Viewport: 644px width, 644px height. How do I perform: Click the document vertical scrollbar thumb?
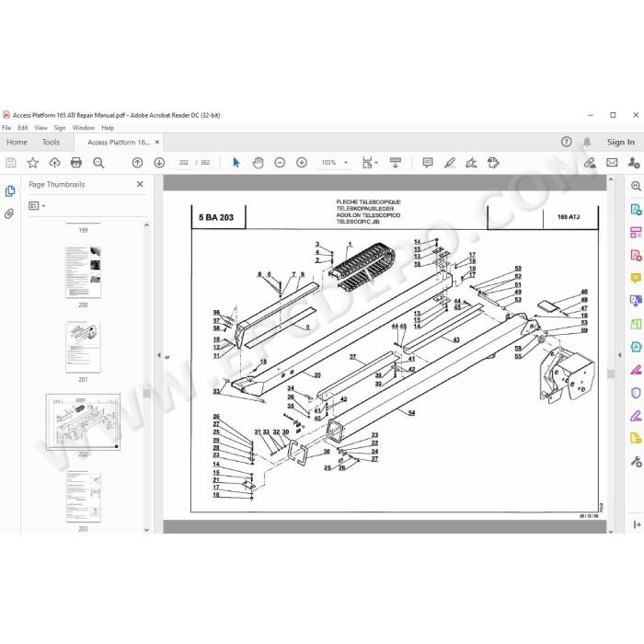611,374
